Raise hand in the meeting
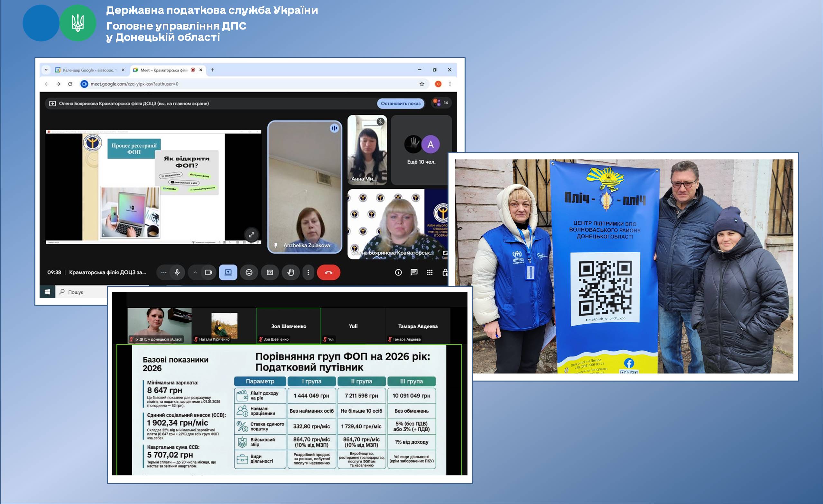Viewport: 823px width, 504px height. tap(291, 272)
